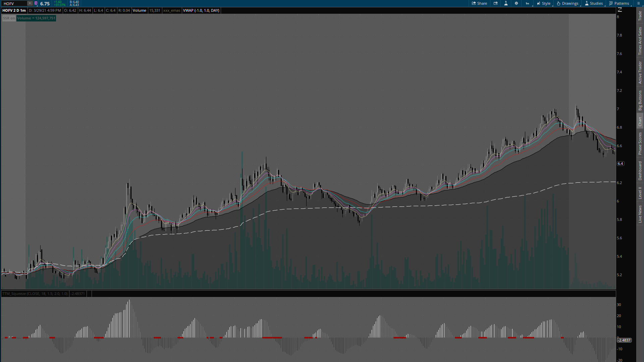644x362 pixels.
Task: Open the 1m timeframe selector
Action: click(527, 3)
